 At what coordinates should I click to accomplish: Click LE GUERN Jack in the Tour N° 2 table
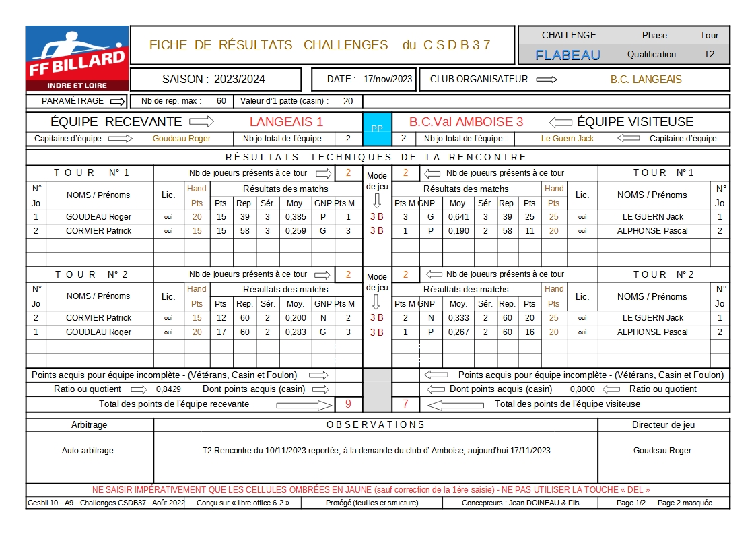653,318
